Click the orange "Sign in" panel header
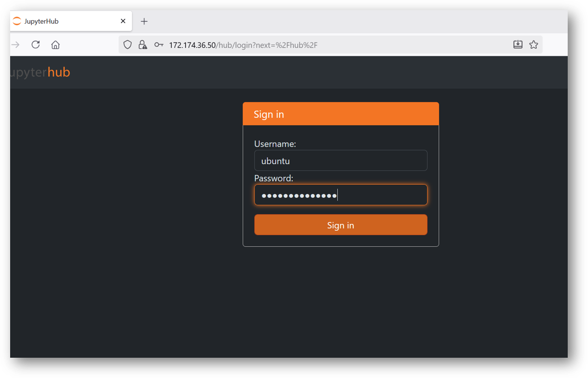The width and height of the screenshot is (588, 378). point(341,114)
